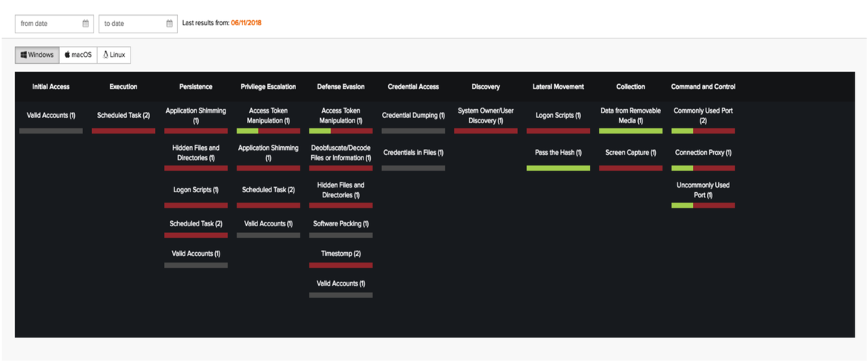Click calendar icon in from date field
This screenshot has height=362, width=868.
[85, 24]
